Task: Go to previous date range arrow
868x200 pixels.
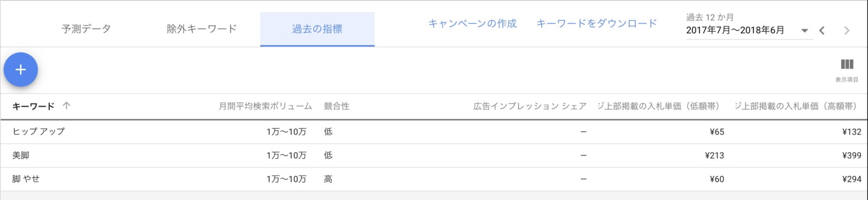Action: coord(822,30)
